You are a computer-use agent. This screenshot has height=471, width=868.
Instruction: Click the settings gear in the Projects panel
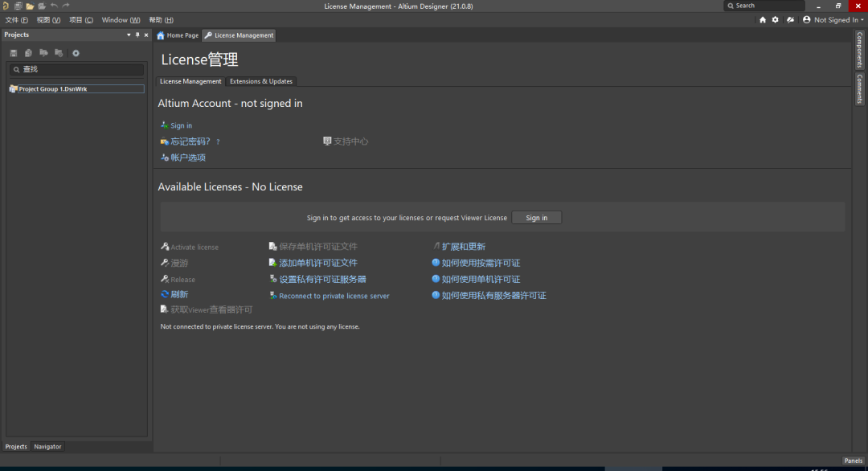pos(76,52)
